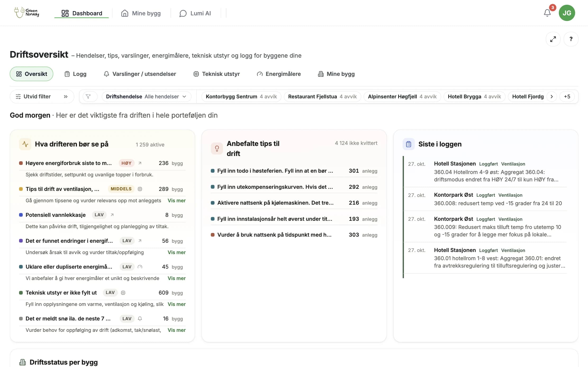Image resolution: width=588 pixels, height=367 pixels.
Task: Filter by Alpinsenter Høgfjell chip
Action: point(402,97)
